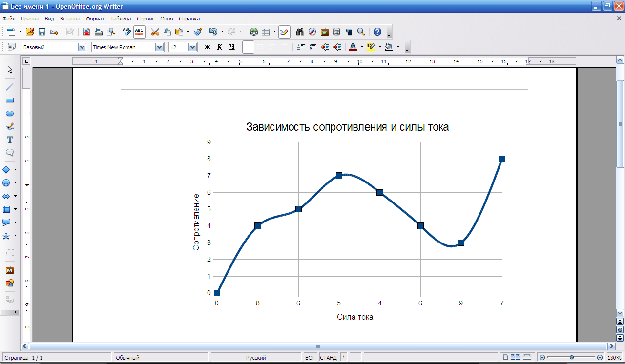Toggle nonprinting characters (pilcrow)
The width and height of the screenshot is (625, 364).
[x=349, y=32]
